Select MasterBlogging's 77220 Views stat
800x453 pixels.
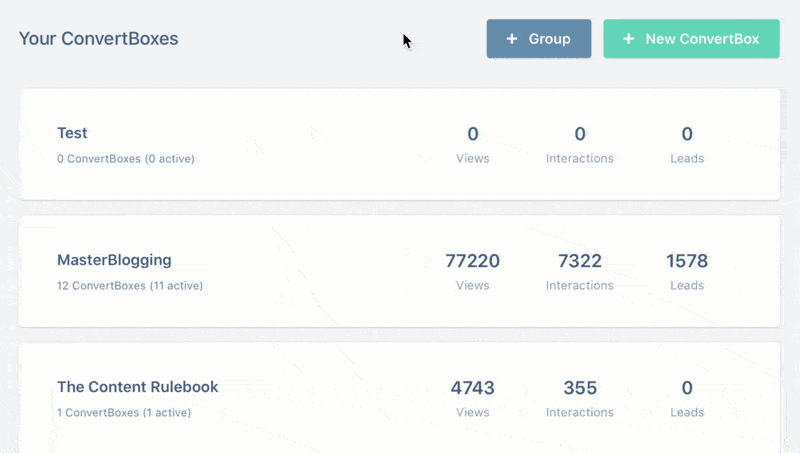click(x=472, y=262)
